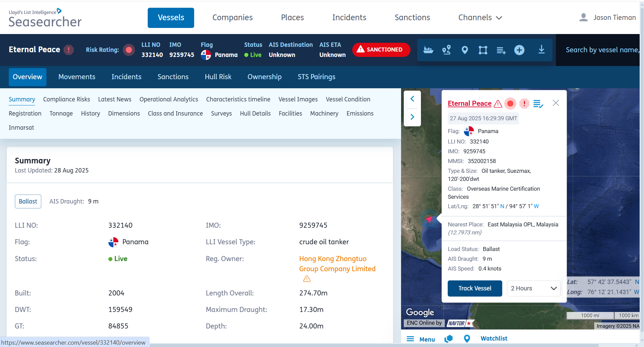The height and width of the screenshot is (347, 644).
Task: Click the ship icon in the vessel toolbar
Action: point(428,50)
